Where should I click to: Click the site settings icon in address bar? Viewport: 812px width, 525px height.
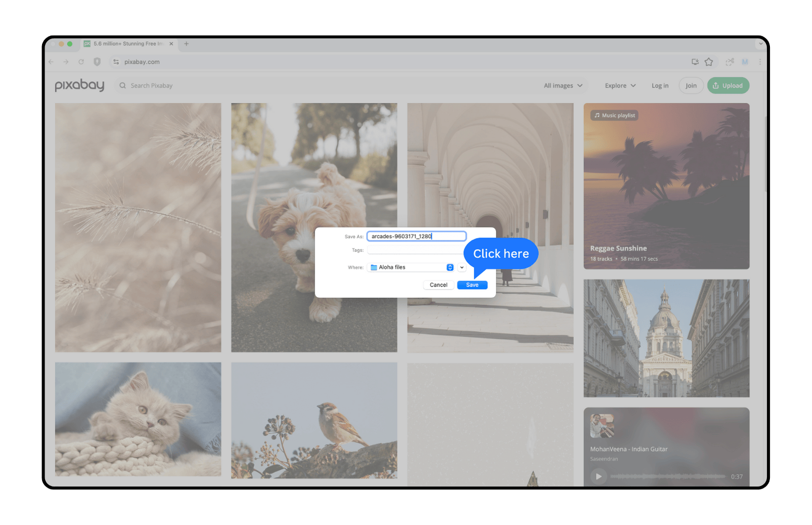tap(116, 62)
